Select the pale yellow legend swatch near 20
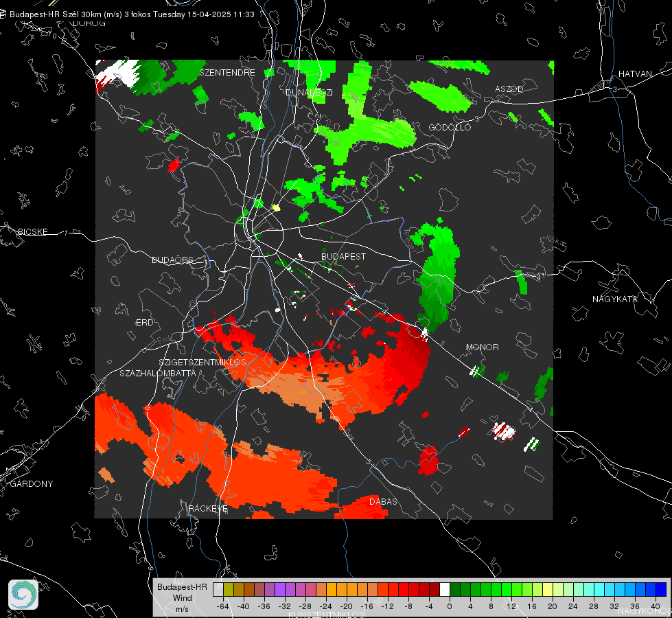The image size is (672, 618). tap(548, 590)
